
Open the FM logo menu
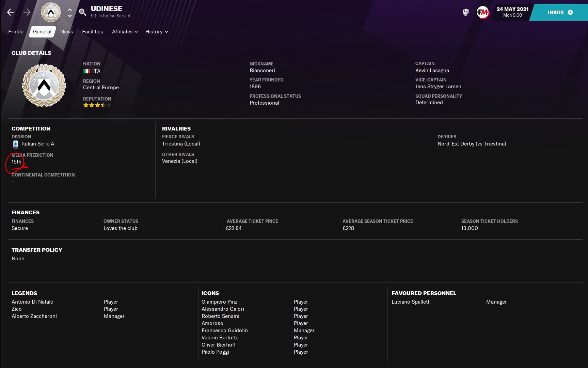click(x=482, y=13)
